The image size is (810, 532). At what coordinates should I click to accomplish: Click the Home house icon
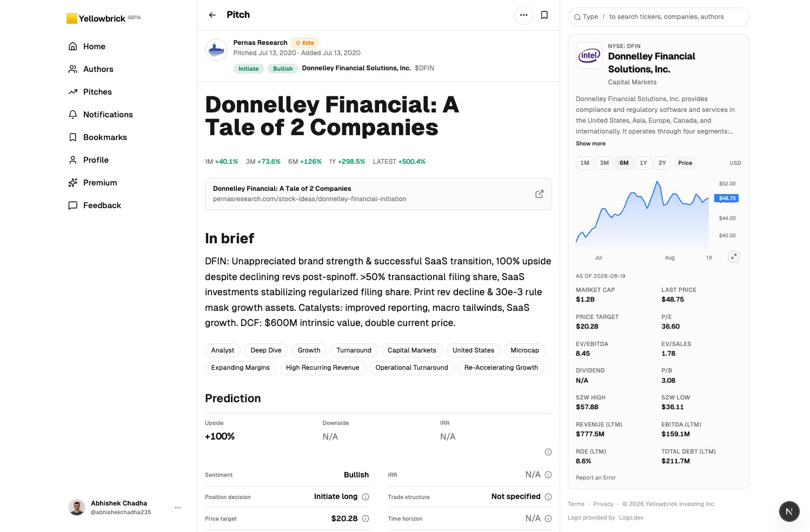tap(73, 46)
